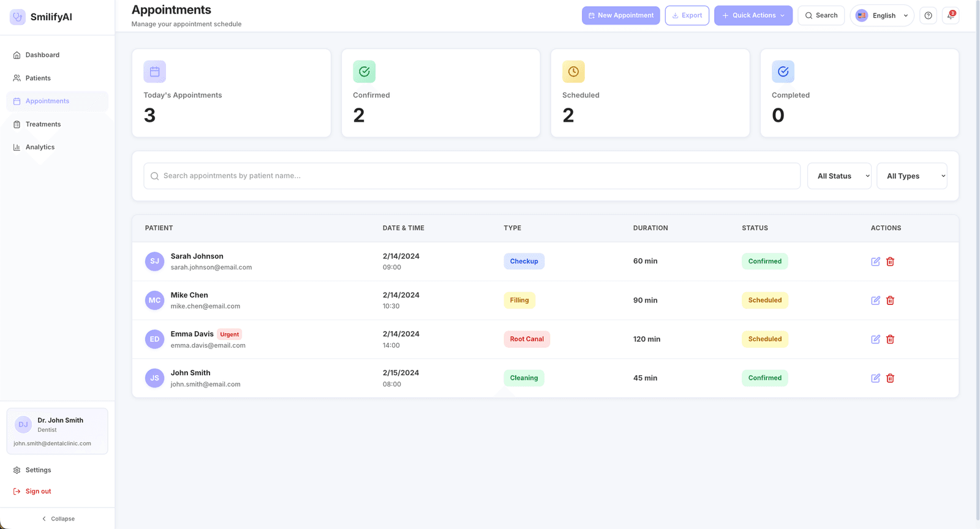Edit Emma Davis's appointment
Viewport: 980px width, 529px height.
pyautogui.click(x=875, y=339)
